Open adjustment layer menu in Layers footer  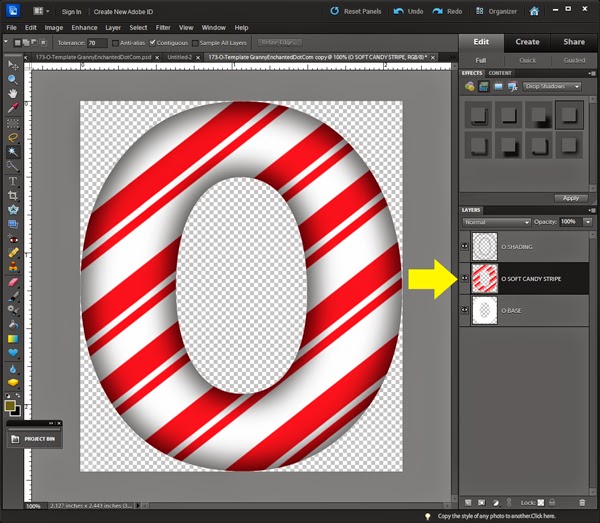click(495, 502)
